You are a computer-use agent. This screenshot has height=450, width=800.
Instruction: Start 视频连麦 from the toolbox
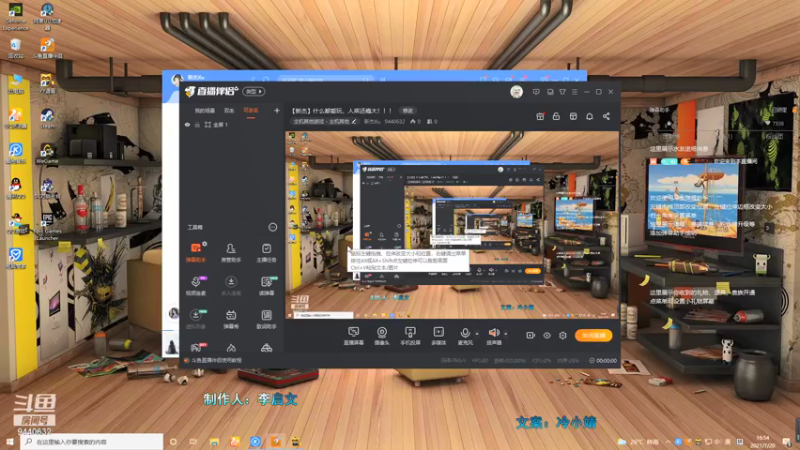[x=196, y=286]
